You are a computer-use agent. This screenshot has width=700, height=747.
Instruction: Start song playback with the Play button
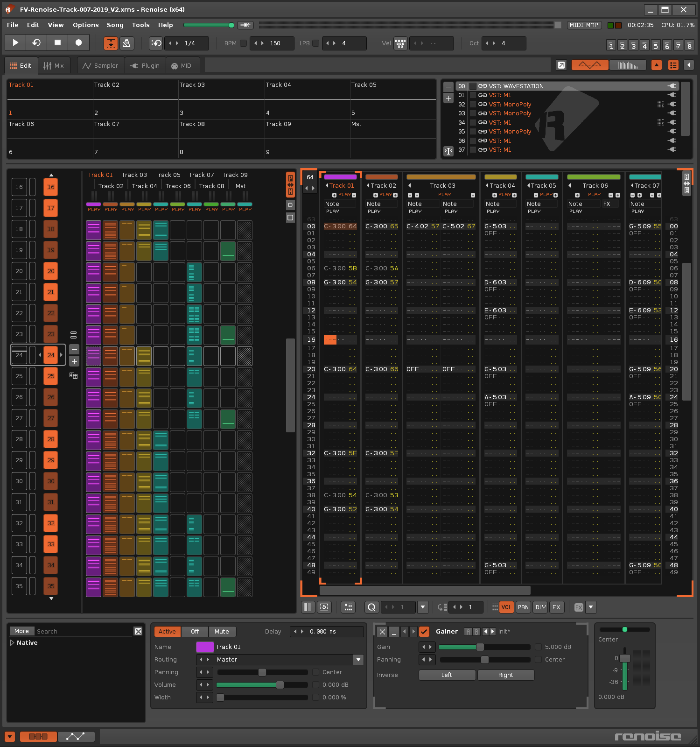[x=15, y=42]
